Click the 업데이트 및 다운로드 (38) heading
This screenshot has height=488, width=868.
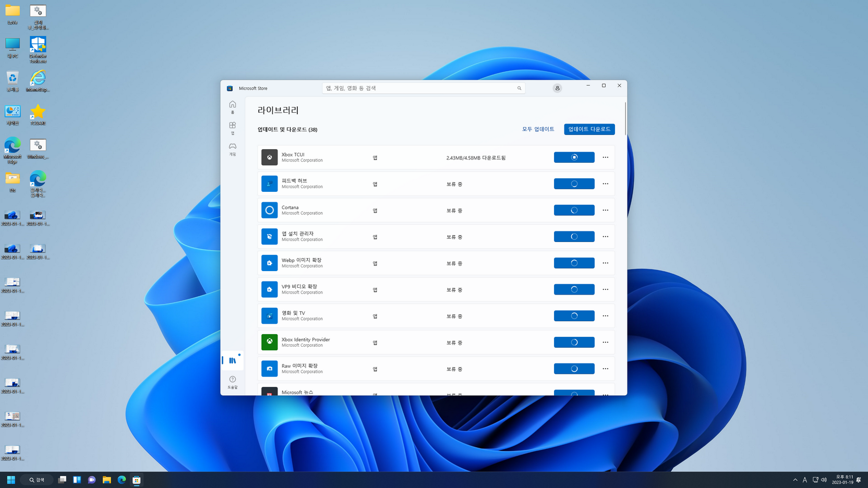pyautogui.click(x=287, y=129)
